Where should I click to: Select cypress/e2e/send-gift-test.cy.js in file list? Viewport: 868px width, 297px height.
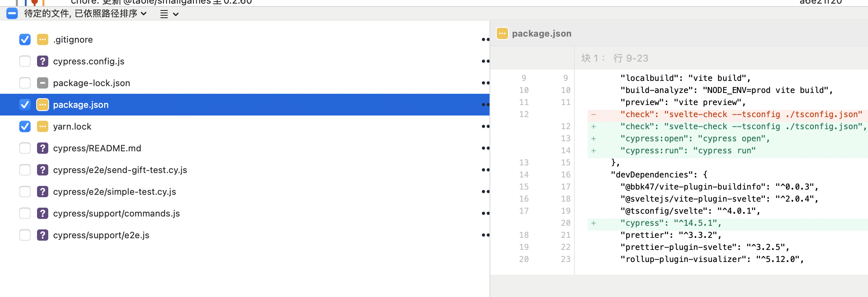(120, 170)
